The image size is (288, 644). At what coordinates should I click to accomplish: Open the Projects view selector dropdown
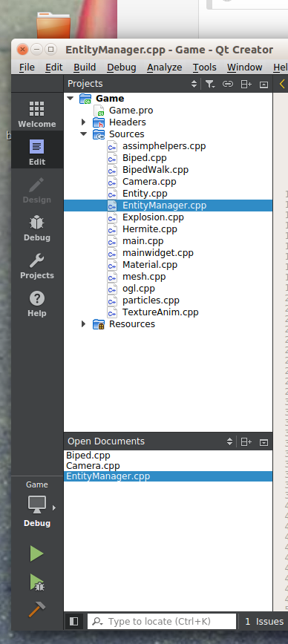click(194, 84)
